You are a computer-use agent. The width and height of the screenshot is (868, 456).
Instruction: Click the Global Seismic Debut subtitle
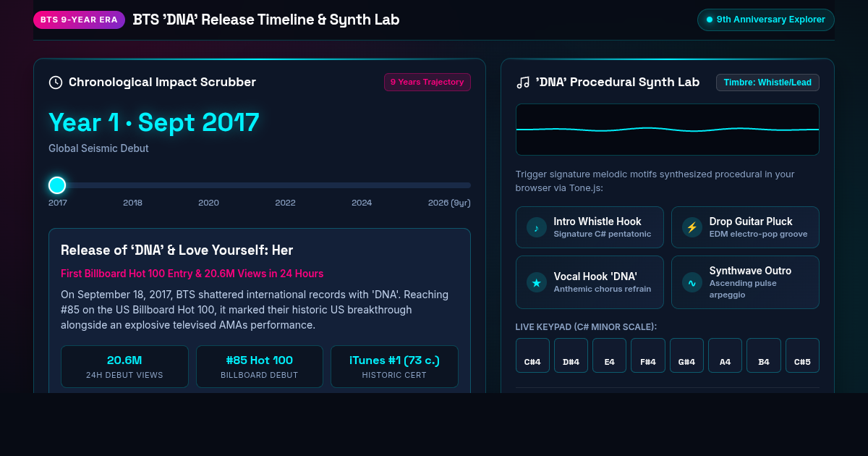pos(98,148)
